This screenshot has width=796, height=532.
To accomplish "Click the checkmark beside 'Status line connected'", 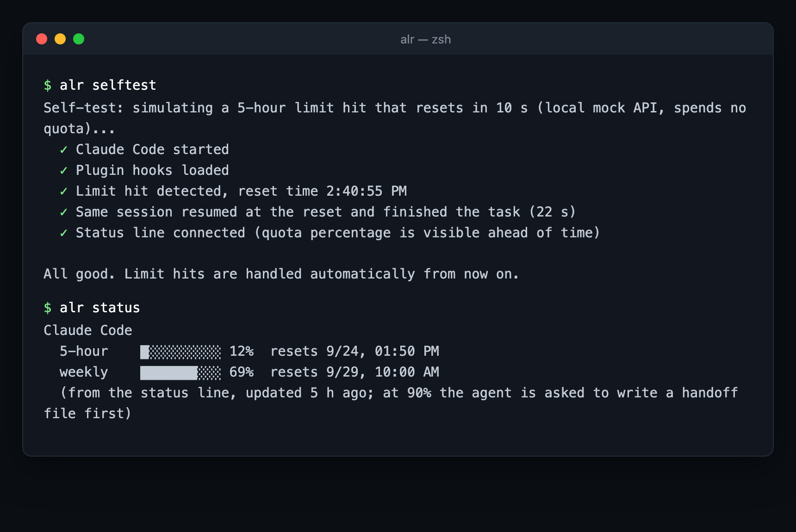I will pyautogui.click(x=64, y=233).
